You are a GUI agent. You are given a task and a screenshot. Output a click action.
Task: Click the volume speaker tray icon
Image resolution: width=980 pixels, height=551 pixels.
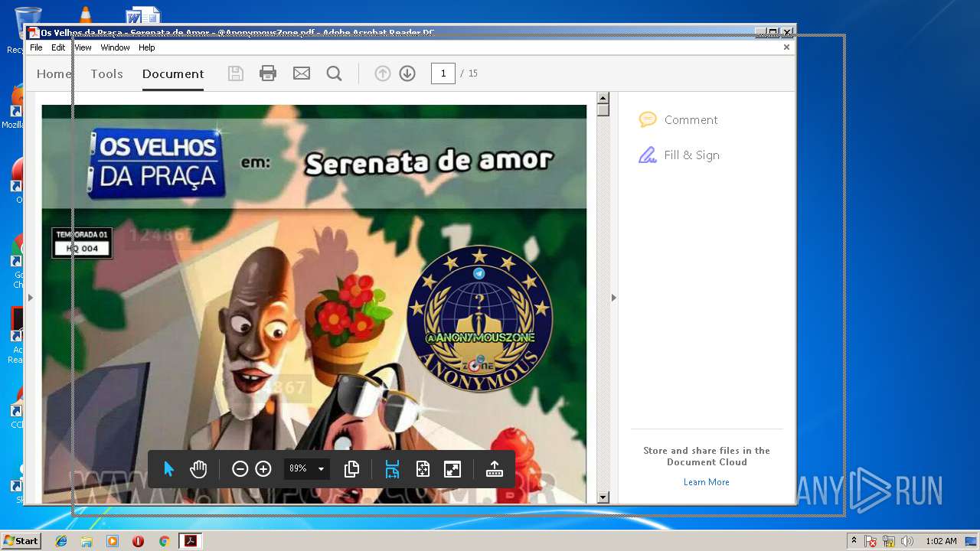tap(907, 541)
